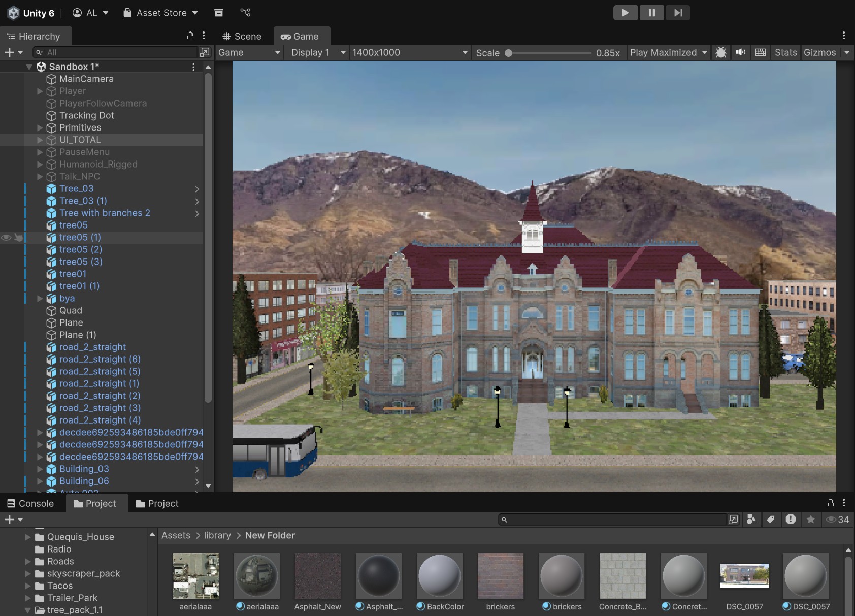The width and height of the screenshot is (855, 616).
Task: Expand the Quequis_House folder
Action: 28,537
